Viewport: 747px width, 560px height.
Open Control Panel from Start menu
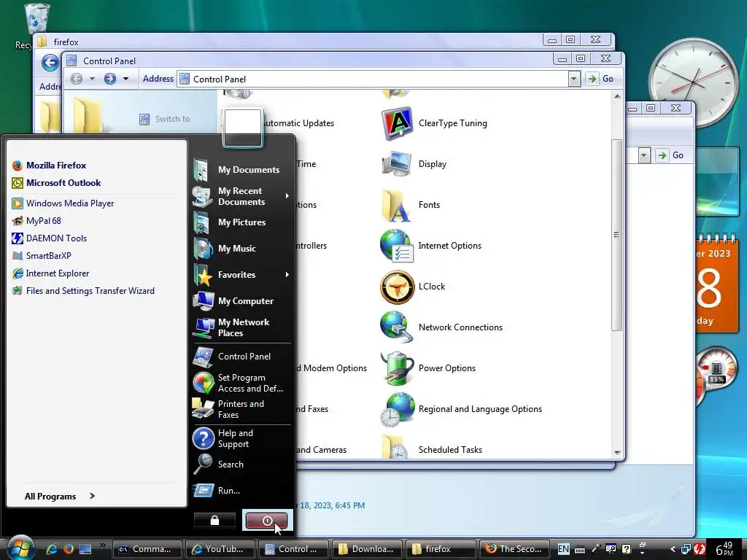click(x=241, y=356)
